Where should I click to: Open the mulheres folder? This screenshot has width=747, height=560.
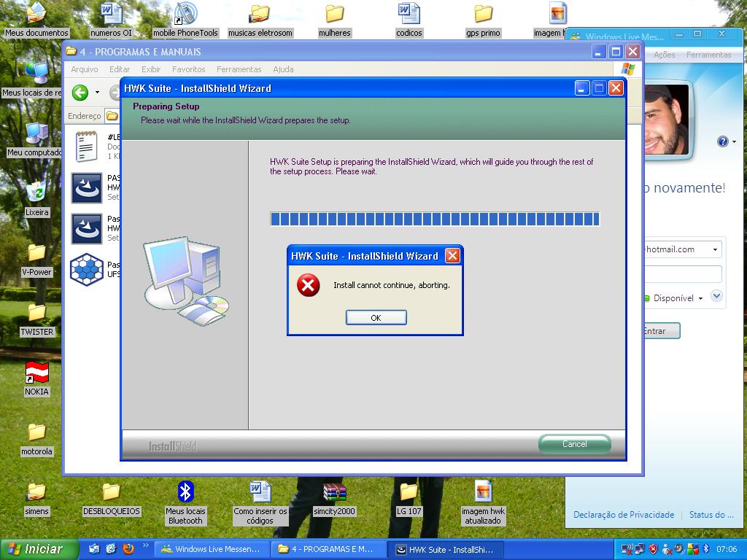(x=334, y=20)
